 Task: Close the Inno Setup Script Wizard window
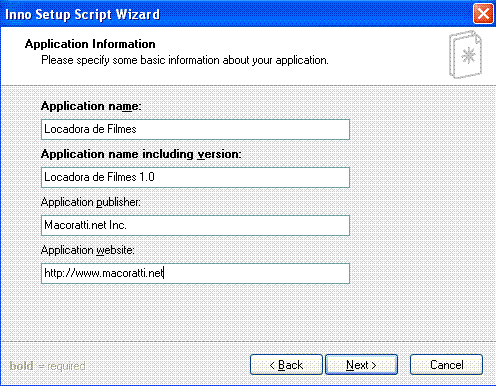(x=483, y=14)
